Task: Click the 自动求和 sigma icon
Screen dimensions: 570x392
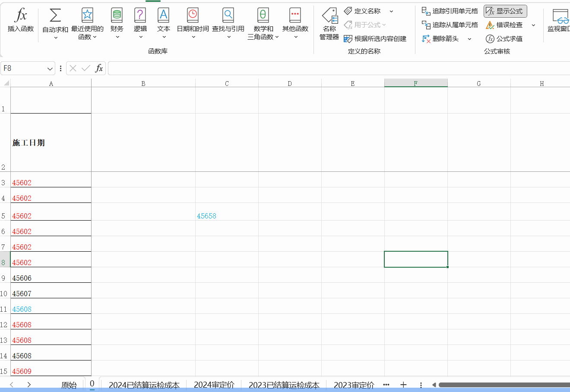Action: pyautogui.click(x=55, y=16)
